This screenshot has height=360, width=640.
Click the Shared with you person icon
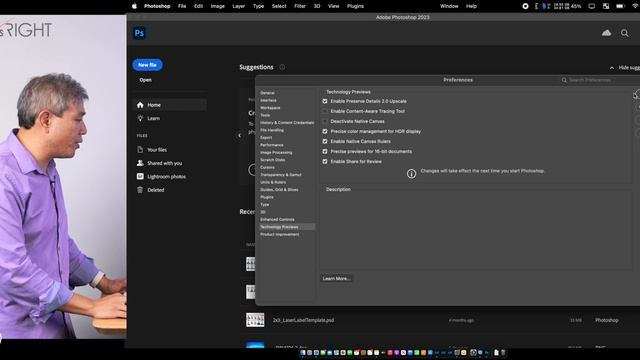[x=140, y=163]
